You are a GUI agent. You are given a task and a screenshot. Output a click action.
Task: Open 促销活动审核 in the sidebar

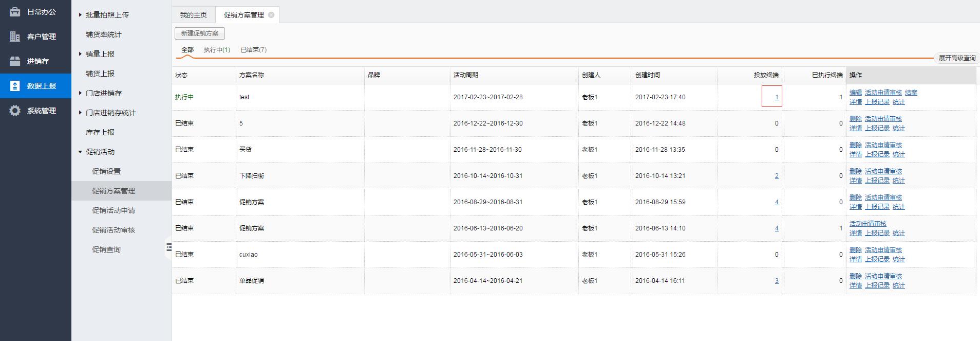pyautogui.click(x=114, y=230)
